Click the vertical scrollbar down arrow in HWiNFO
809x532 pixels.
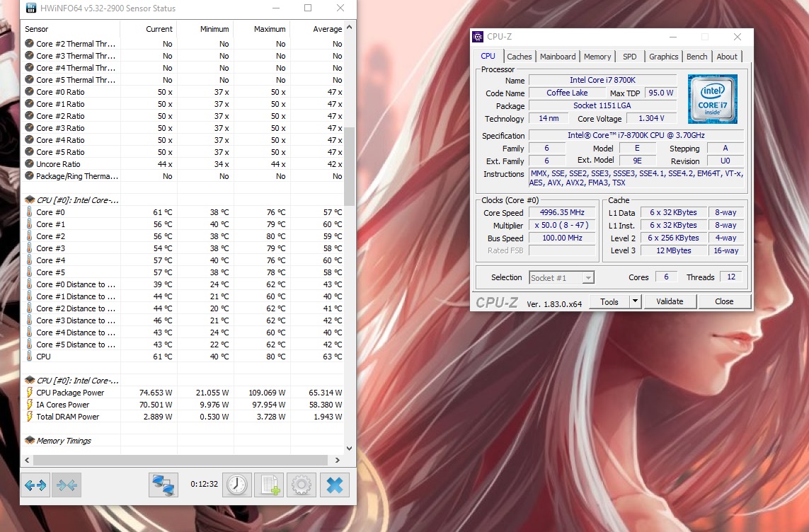coord(350,449)
